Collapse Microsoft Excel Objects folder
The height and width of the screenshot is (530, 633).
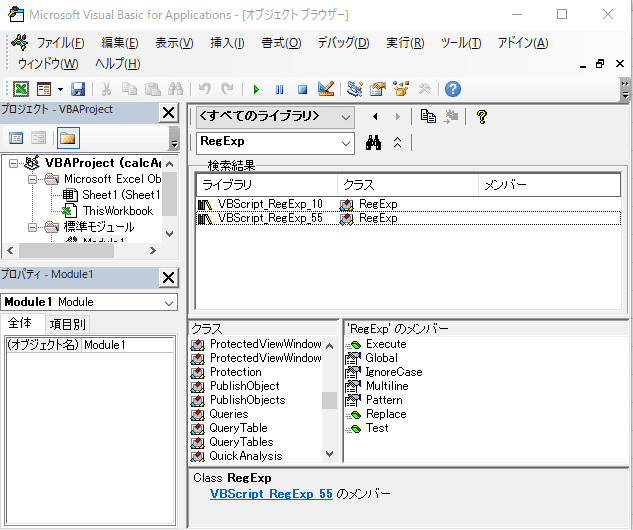pyautogui.click(x=33, y=179)
